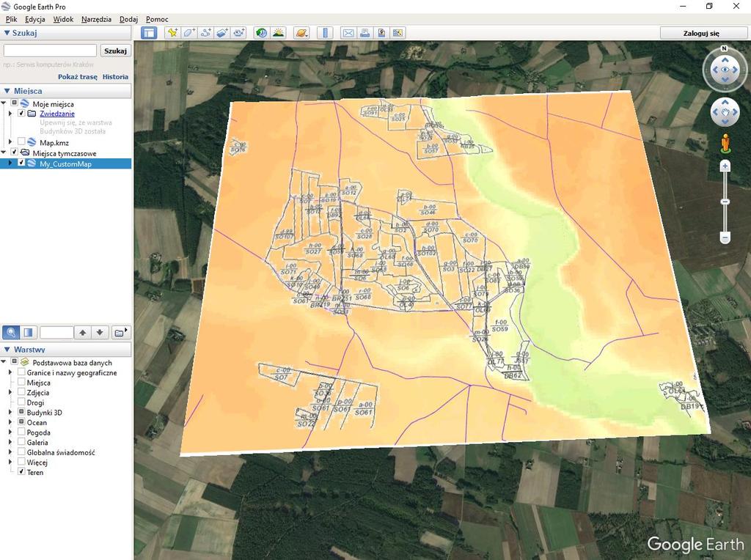
Task: Zoom in with plus button
Action: click(725, 166)
